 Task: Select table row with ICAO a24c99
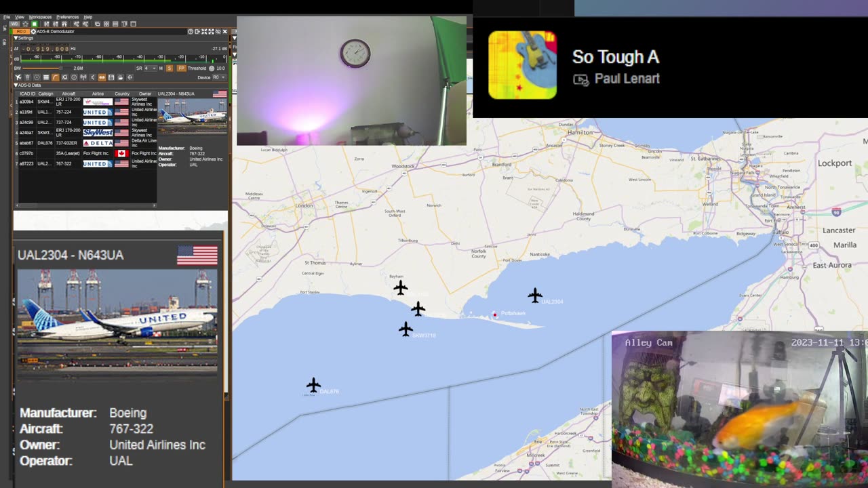tap(86, 122)
